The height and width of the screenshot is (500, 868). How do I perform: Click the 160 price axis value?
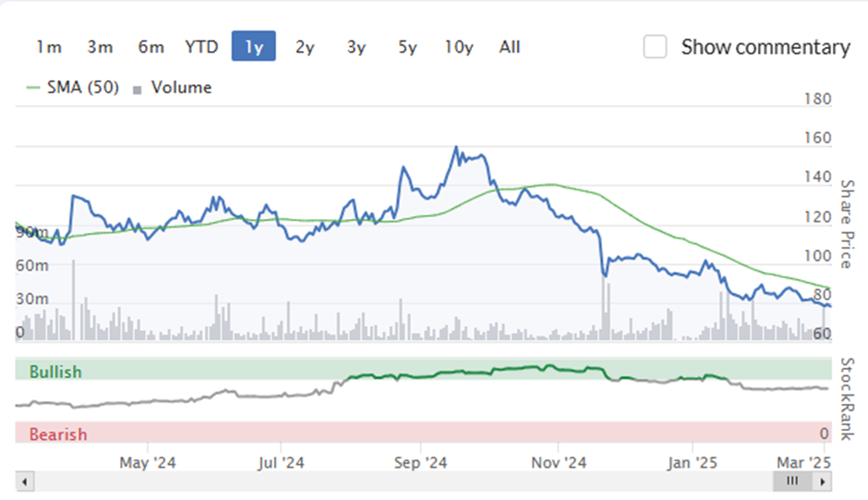click(817, 138)
